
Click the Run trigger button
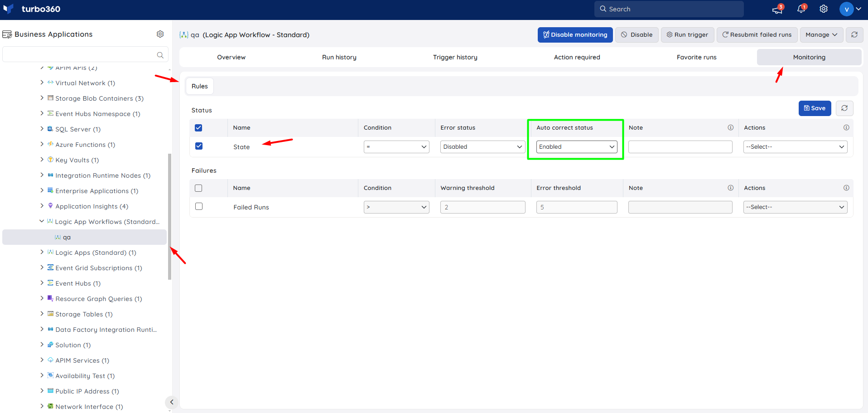click(x=688, y=35)
